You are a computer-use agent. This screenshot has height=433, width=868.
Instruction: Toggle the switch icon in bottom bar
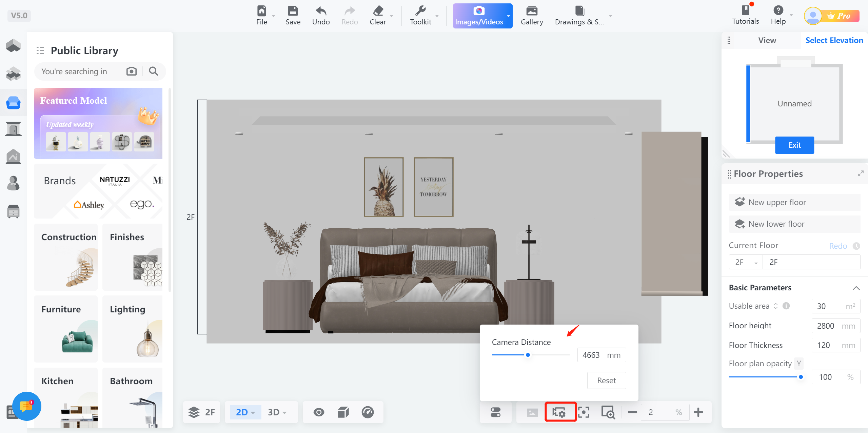pos(495,412)
